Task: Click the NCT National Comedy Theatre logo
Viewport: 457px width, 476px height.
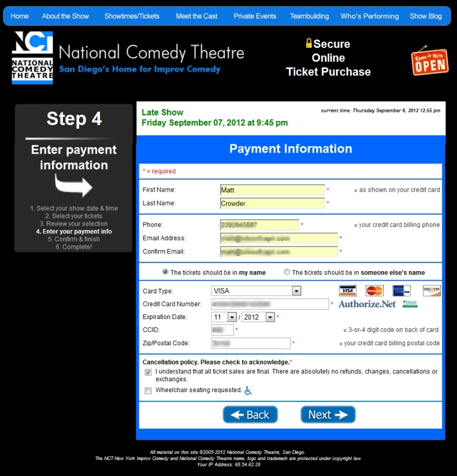Action: coord(33,58)
